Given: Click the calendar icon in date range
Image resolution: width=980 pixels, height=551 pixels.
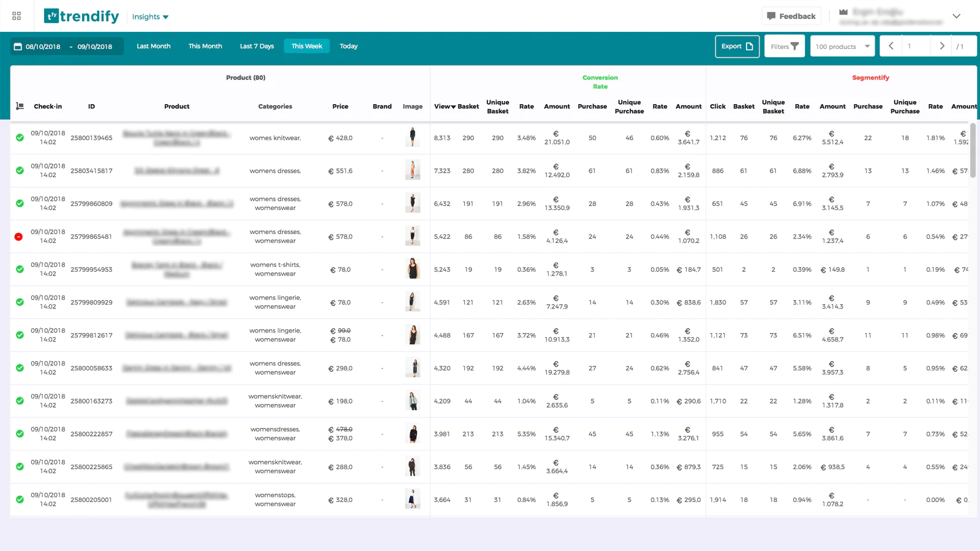Looking at the screenshot, I should pyautogui.click(x=18, y=47).
